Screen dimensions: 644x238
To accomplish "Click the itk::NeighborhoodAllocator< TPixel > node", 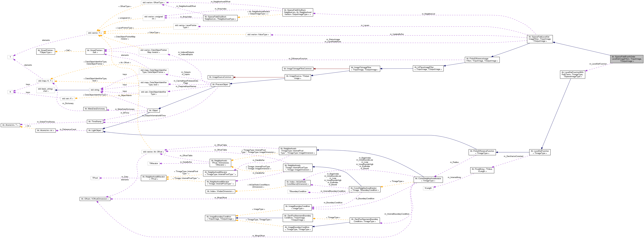I will (153, 178).
